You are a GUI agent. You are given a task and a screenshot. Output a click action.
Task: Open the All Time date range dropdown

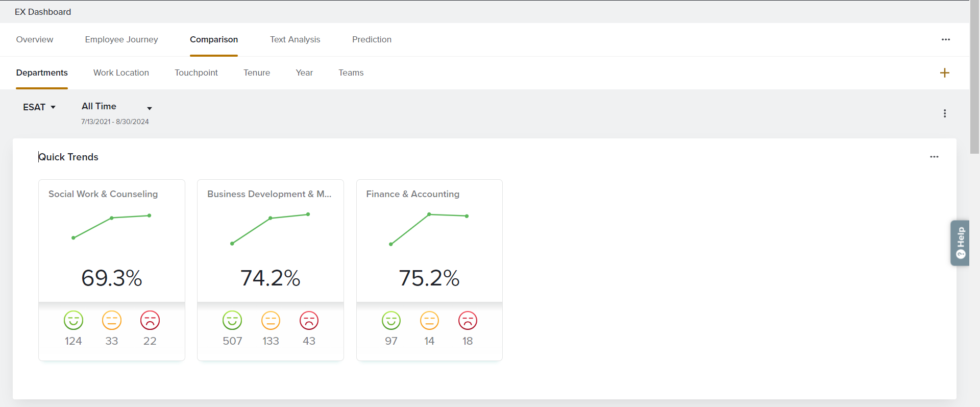(116, 107)
